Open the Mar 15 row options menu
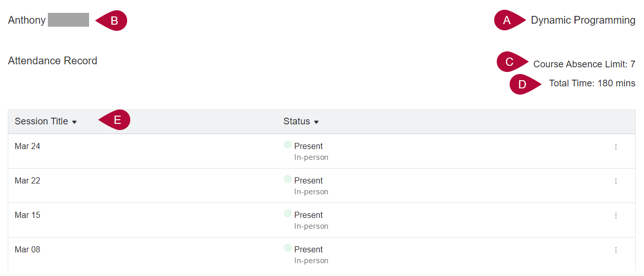Image resolution: width=644 pixels, height=276 pixels. (616, 216)
